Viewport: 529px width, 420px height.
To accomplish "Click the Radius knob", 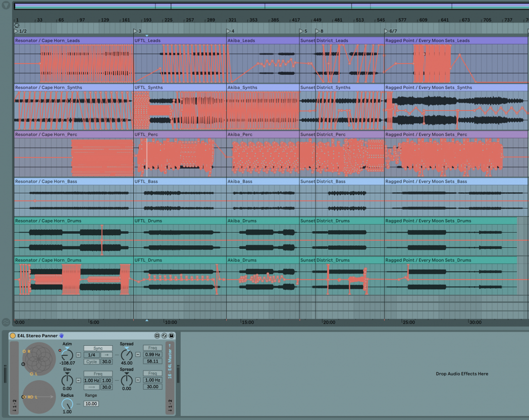I will point(67,403).
